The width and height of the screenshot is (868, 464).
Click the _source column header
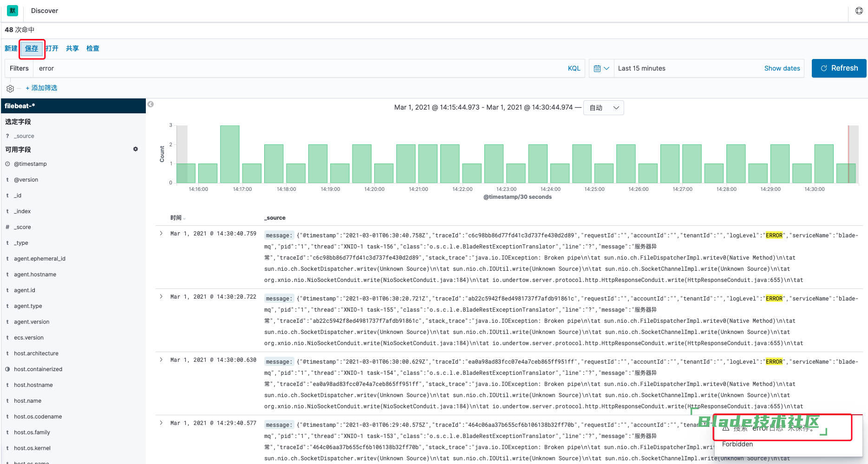coord(275,218)
